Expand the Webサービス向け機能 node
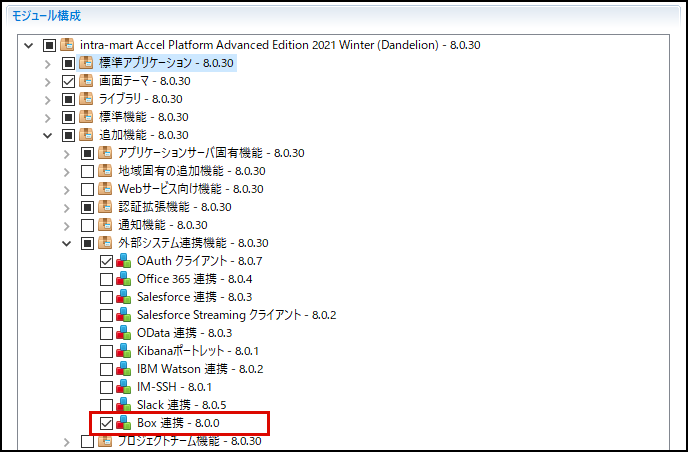 (67, 190)
